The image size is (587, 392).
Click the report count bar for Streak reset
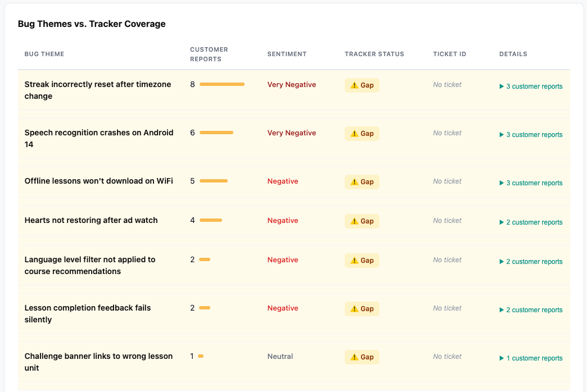222,85
